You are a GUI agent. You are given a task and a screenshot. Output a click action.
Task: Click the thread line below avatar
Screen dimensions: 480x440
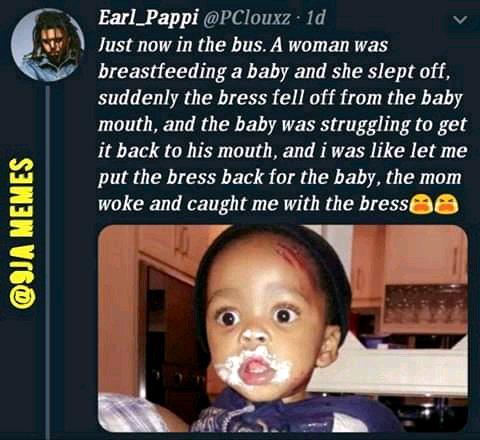[48, 262]
